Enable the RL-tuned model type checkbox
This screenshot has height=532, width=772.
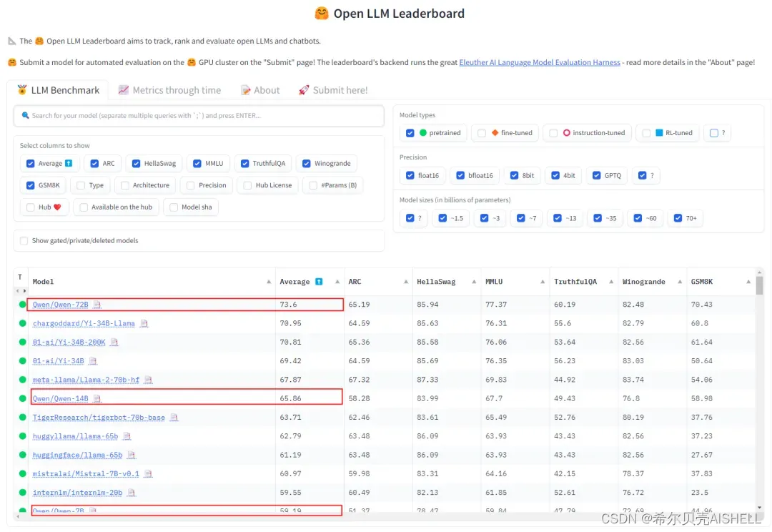point(646,133)
